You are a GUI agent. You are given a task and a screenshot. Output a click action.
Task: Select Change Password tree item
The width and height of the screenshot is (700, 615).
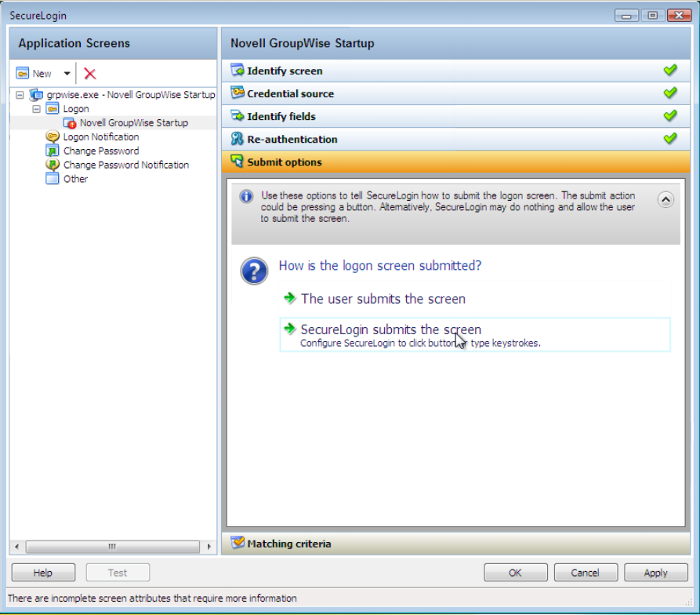pyautogui.click(x=101, y=151)
